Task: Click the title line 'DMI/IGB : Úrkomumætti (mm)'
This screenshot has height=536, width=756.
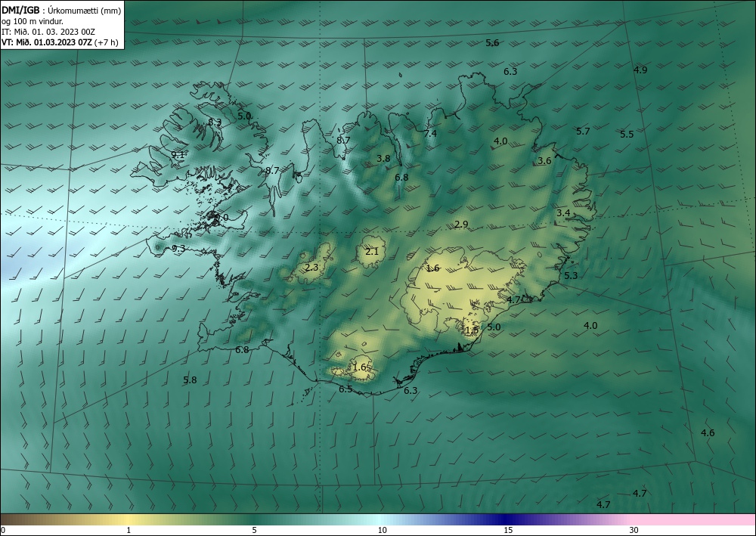Action: [62, 11]
